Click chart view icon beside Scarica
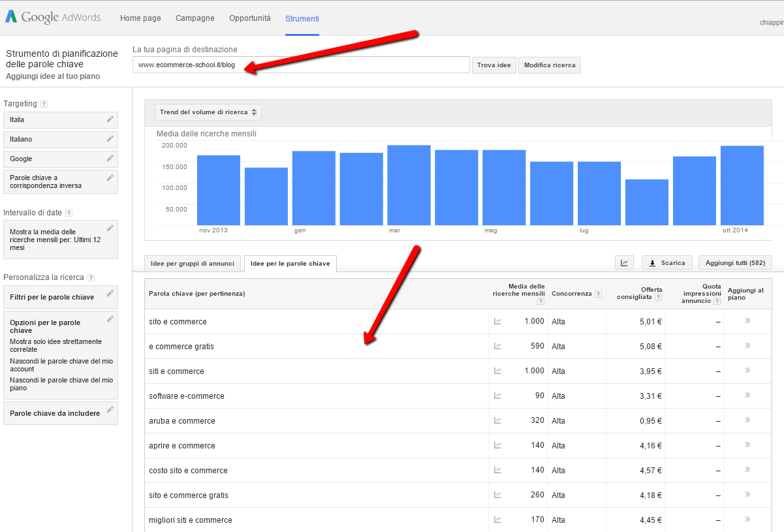This screenshot has width=784, height=532. coord(624,263)
